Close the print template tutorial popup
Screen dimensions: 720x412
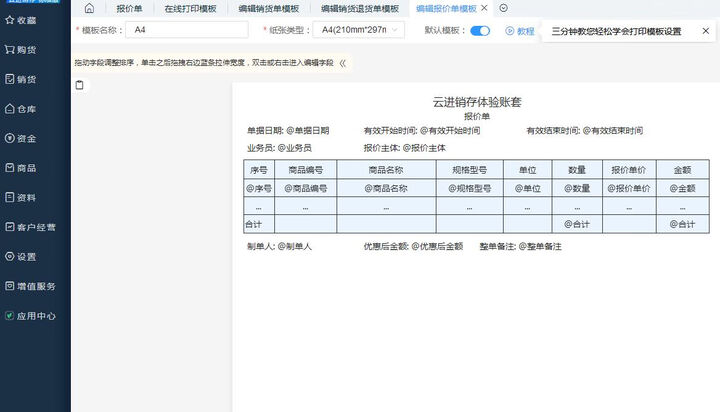(705, 31)
